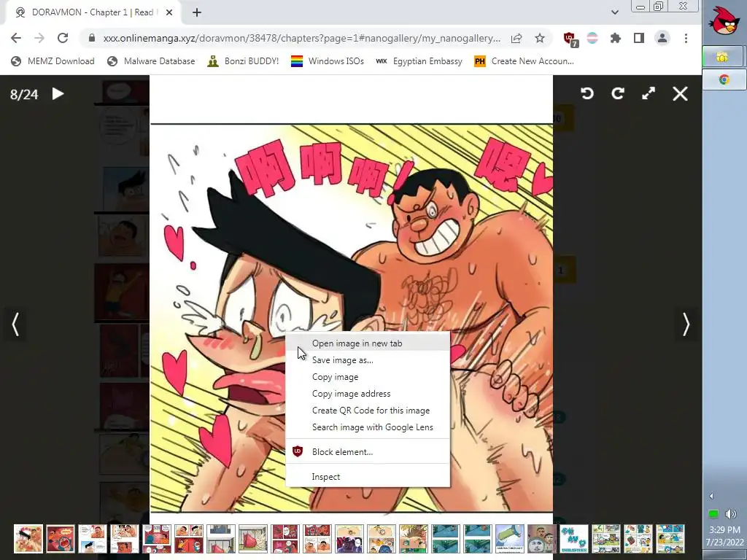The width and height of the screenshot is (747, 560).
Task: Open a new browser tab
Action: click(x=197, y=12)
